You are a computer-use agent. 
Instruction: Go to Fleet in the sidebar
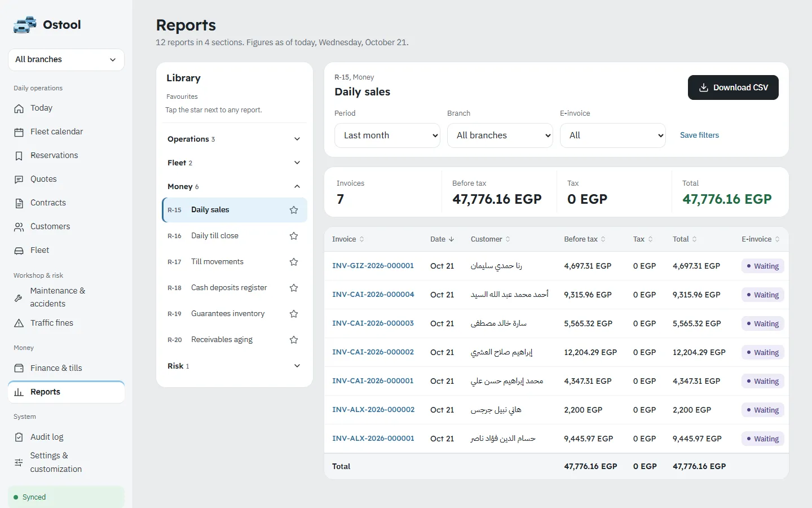click(66, 251)
